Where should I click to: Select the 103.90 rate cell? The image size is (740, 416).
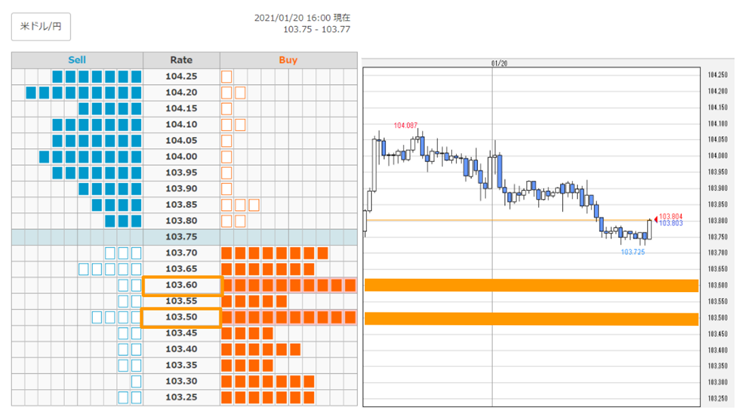coord(181,189)
